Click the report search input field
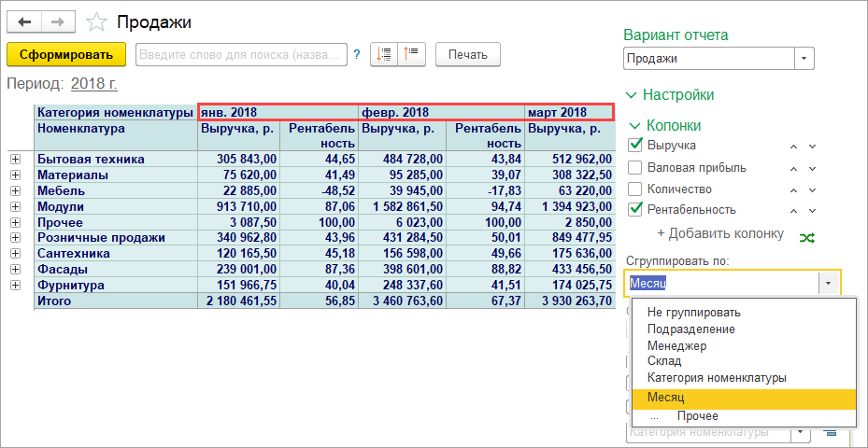 (x=241, y=55)
